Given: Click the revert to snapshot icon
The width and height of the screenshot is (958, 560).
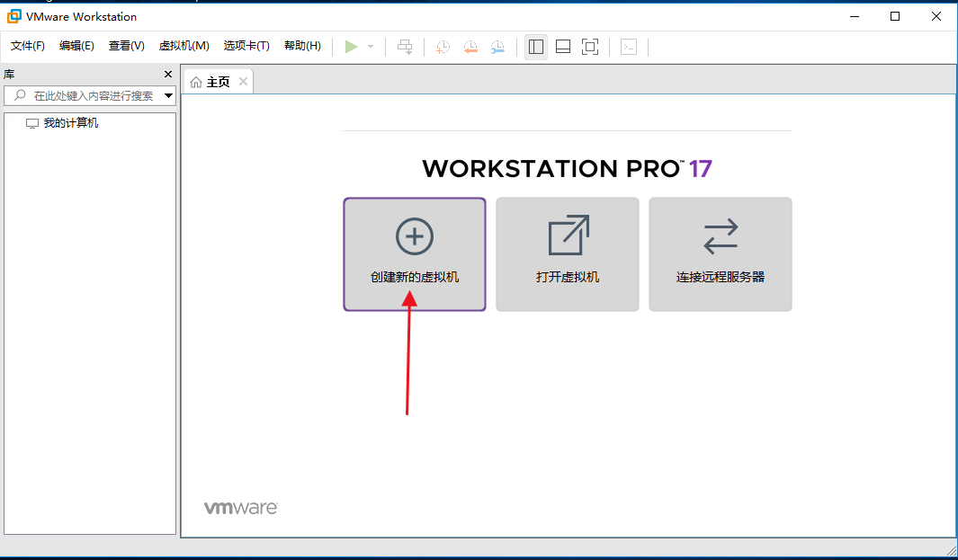Looking at the screenshot, I should tap(470, 47).
